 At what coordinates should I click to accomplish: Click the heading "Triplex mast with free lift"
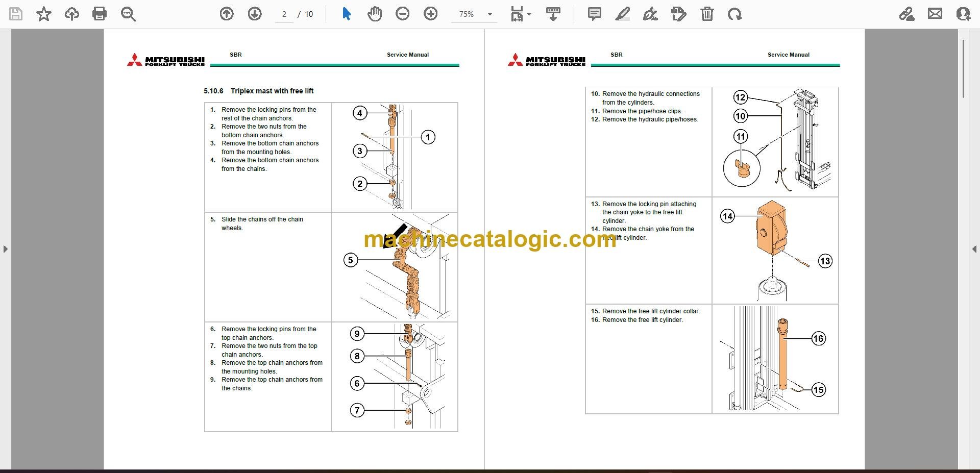pos(272,91)
